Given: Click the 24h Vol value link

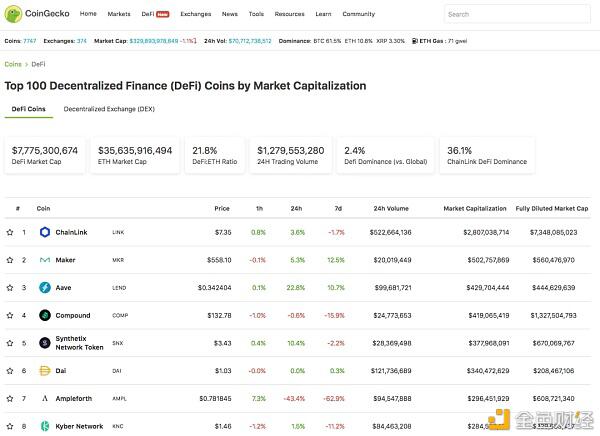Looking at the screenshot, I should [x=250, y=41].
